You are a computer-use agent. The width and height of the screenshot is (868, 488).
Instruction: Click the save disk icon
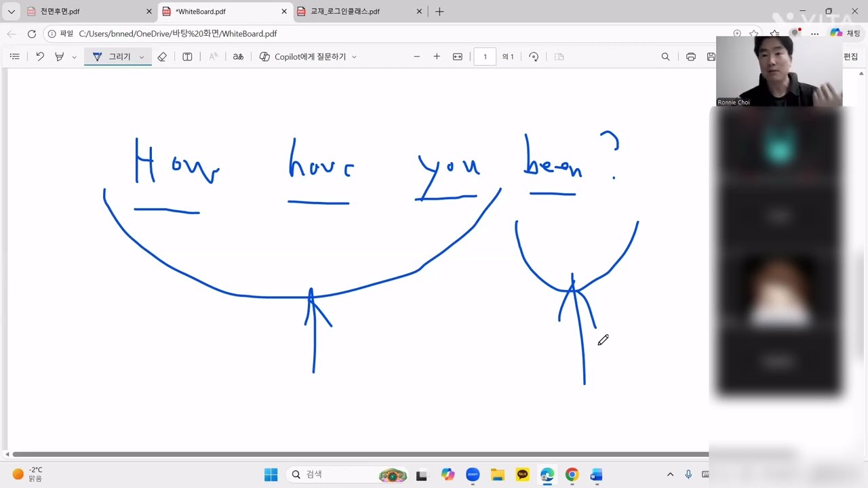711,57
